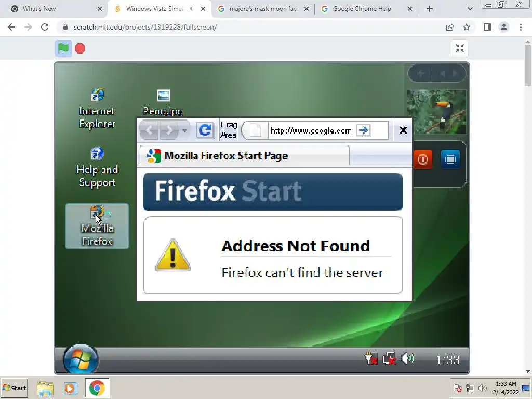
Task: Close the What's New tab
Action: coord(100,9)
